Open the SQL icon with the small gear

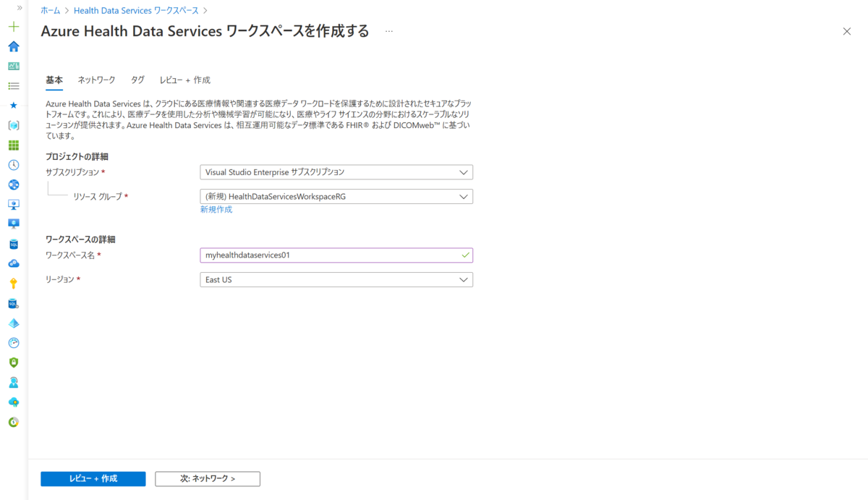point(13,303)
